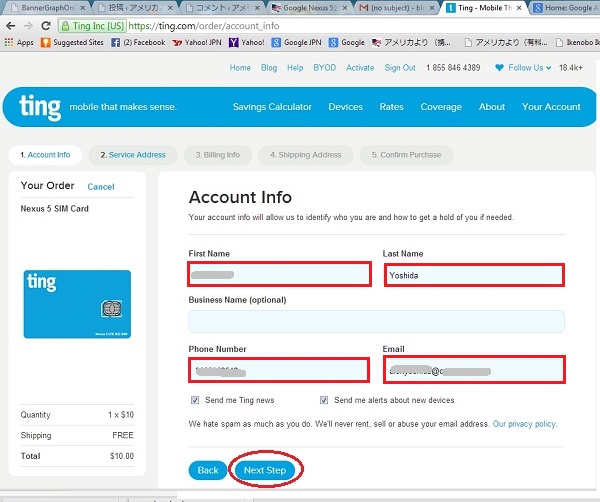Go to step 1 Account Info
Image resolution: width=600 pixels, height=502 pixels.
coord(45,155)
